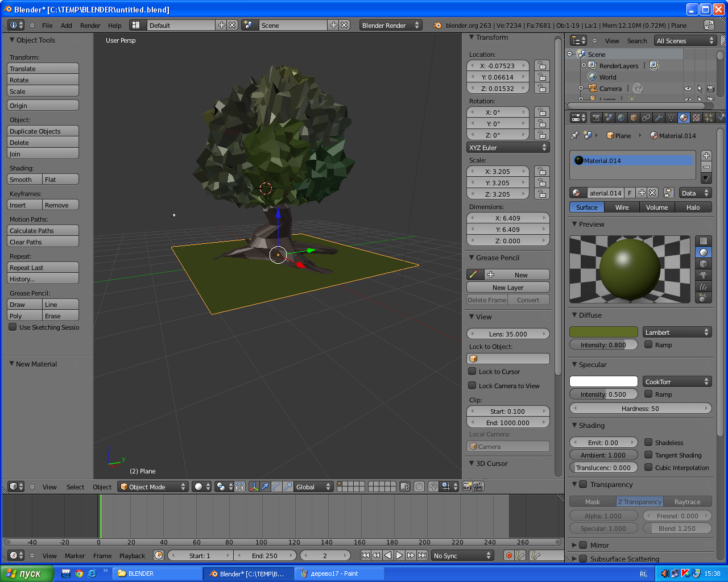Enable the Diffuse Ramp checkbox
Viewport: 728px width, 582px height.
click(648, 344)
